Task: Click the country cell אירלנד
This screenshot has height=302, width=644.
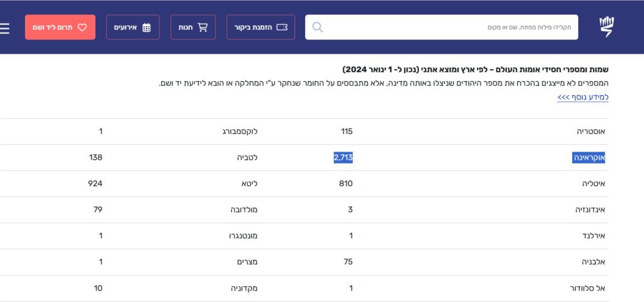Action: (x=592, y=236)
